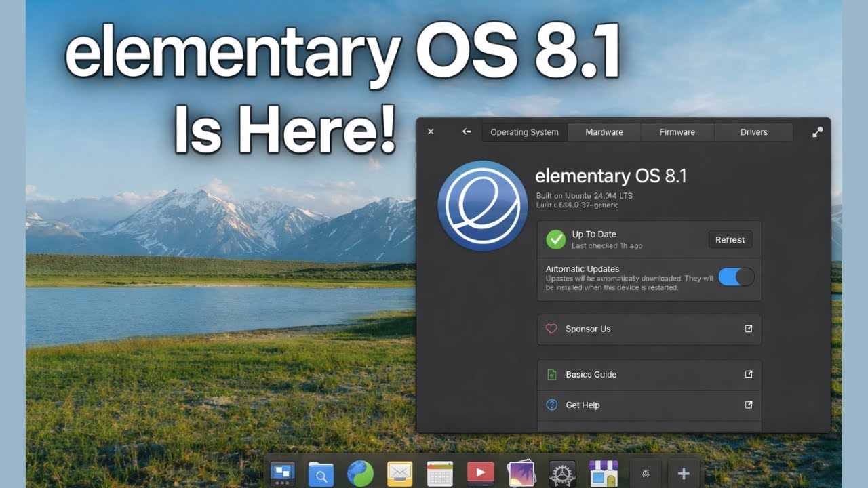Screen dimensions: 868x488
Task: Open AppCenter store icon in dock
Action: pyautogui.click(x=602, y=473)
